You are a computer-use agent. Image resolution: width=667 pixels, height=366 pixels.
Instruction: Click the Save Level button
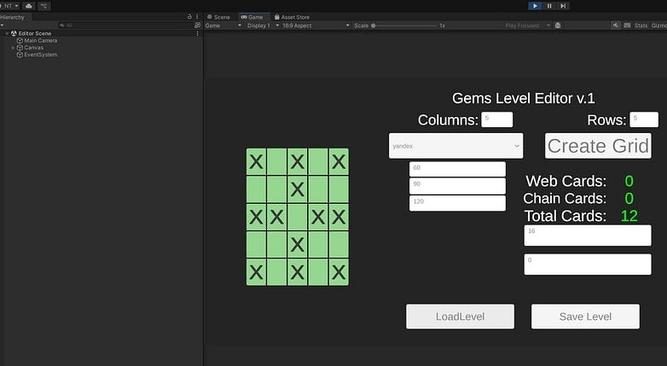tap(585, 316)
